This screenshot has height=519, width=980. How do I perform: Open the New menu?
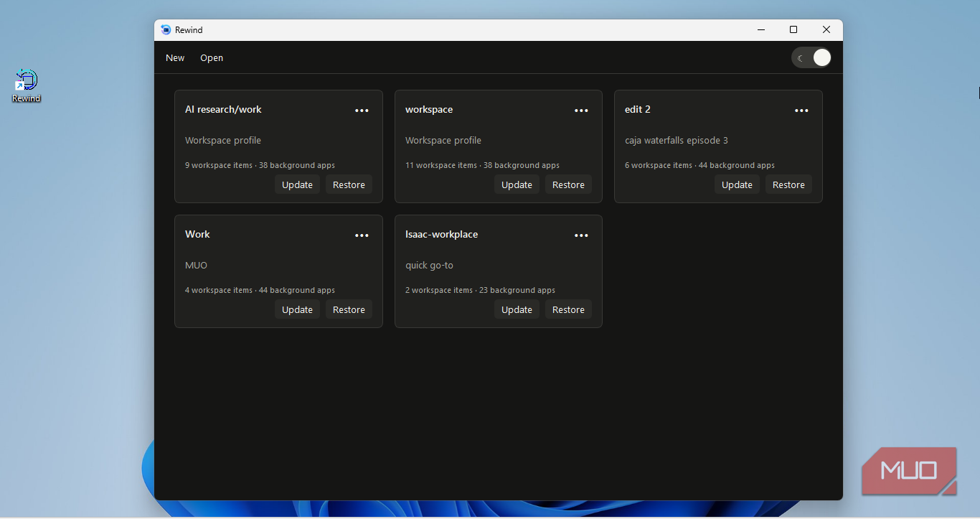tap(175, 58)
